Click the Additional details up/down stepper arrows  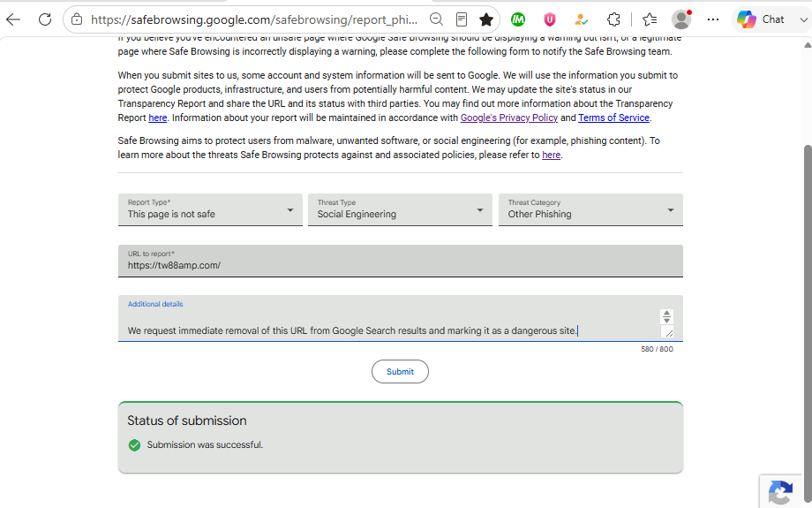click(667, 316)
